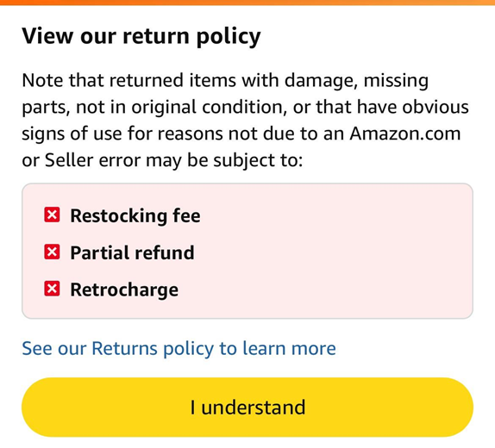This screenshot has width=495, height=448.
Task: Click the orange bar at the top
Action: click(x=247, y=3)
